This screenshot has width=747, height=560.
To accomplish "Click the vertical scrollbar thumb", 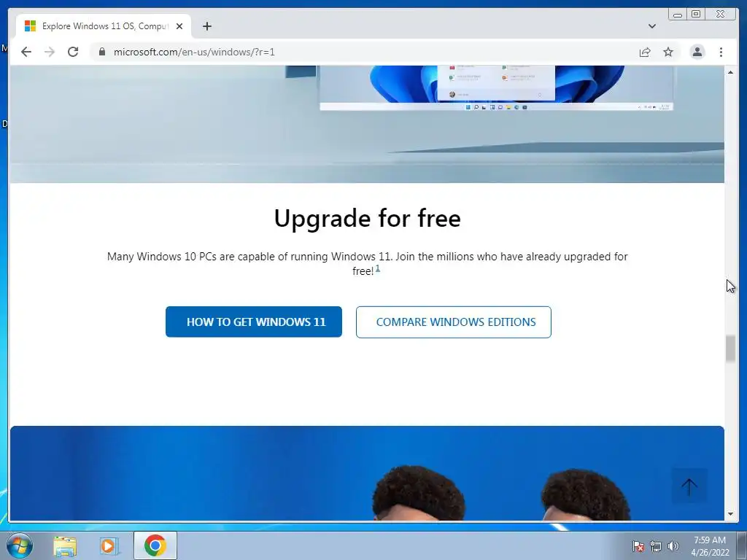I will click(x=730, y=349).
